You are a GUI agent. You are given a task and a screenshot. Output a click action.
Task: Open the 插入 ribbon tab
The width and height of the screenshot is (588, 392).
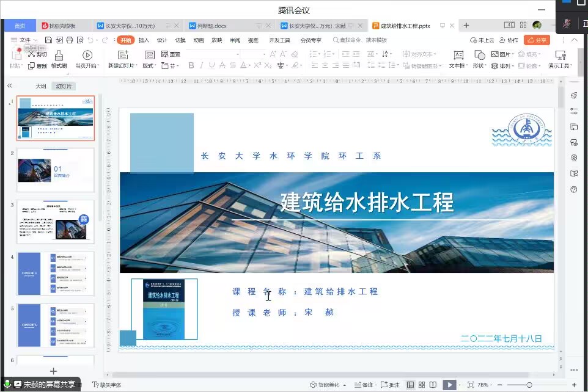coord(144,40)
